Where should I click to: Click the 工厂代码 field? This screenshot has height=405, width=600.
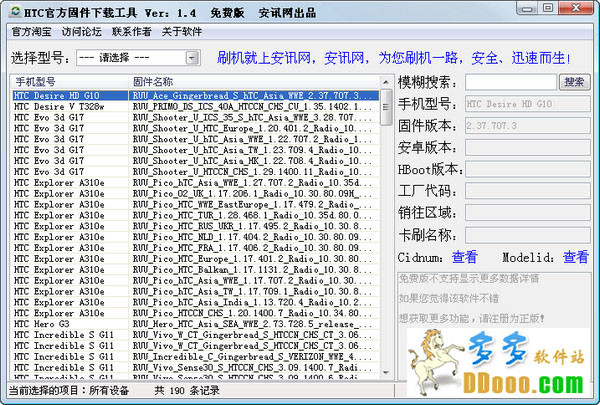coord(527,191)
